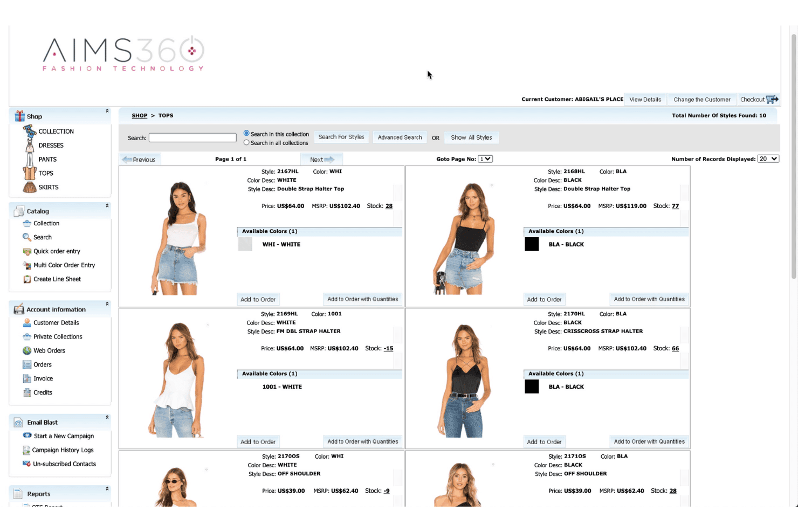Open the Number of Records Displayed dropdown
798x532 pixels.
point(768,159)
